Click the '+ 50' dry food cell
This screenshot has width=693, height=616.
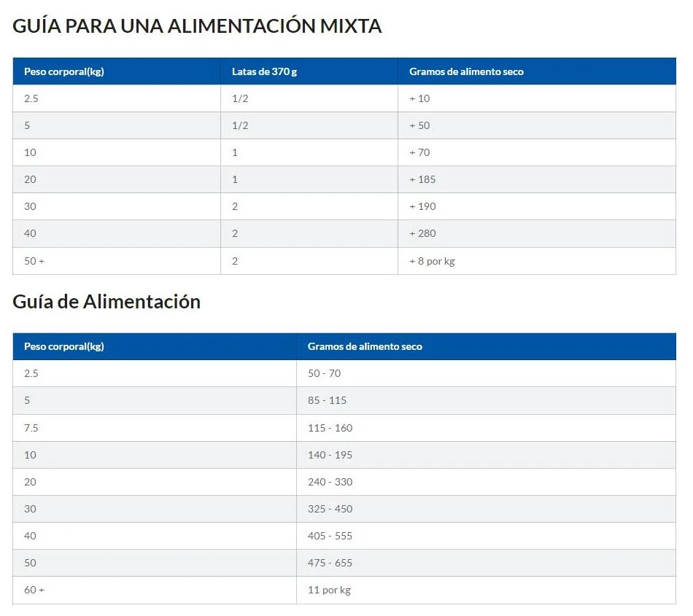pyautogui.click(x=419, y=125)
